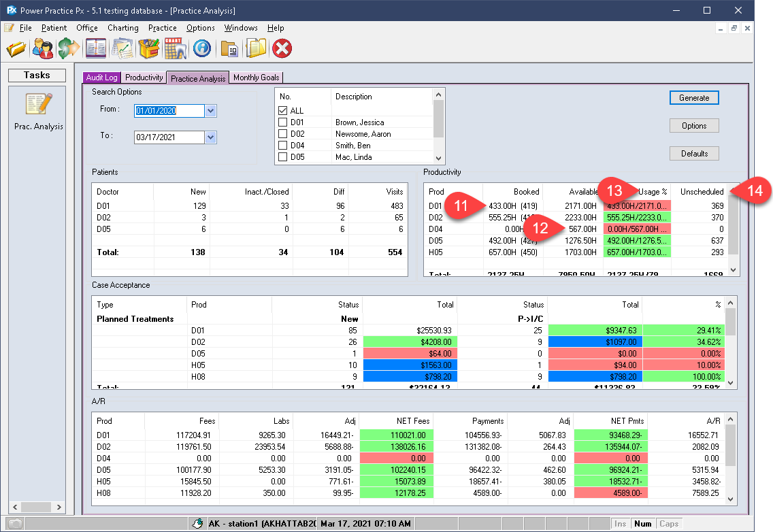The image size is (773, 532).
Task: Click the From date input field
Action: [169, 111]
